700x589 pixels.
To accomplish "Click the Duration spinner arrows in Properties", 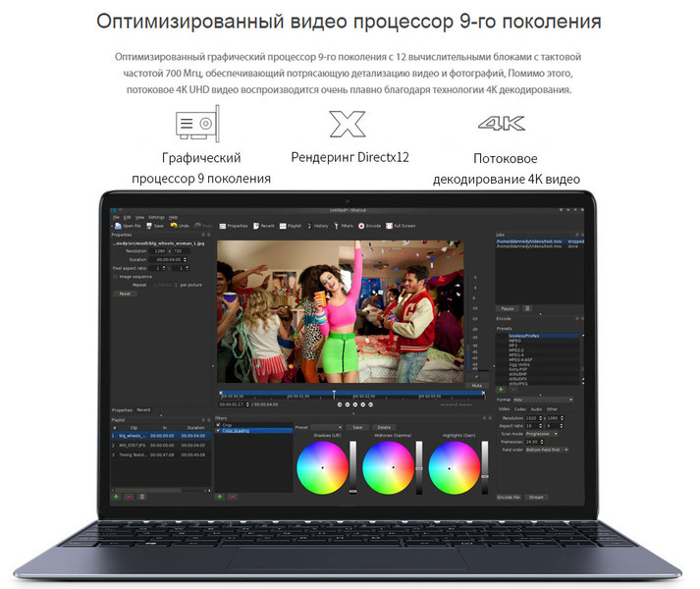I will pos(185,259).
